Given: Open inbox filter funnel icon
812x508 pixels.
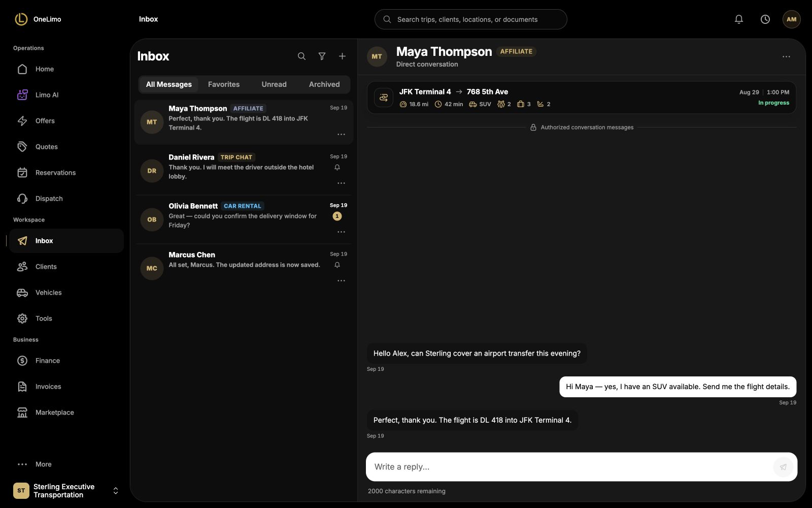Looking at the screenshot, I should pos(322,56).
